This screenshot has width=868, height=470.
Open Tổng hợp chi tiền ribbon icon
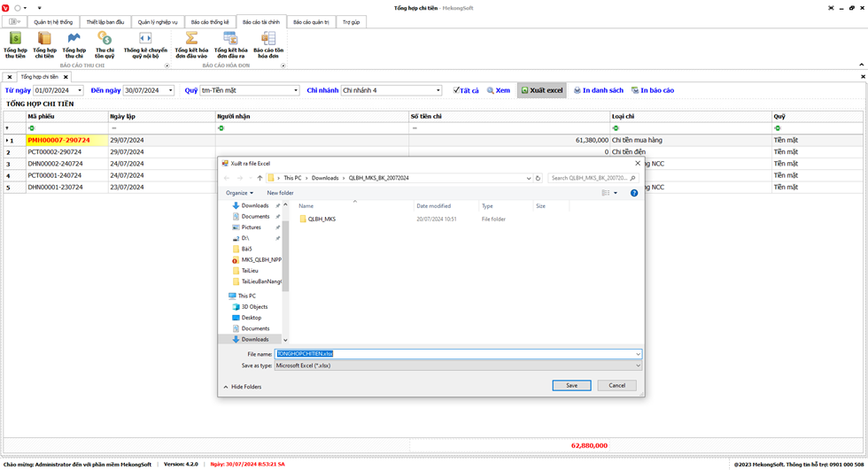[44, 45]
